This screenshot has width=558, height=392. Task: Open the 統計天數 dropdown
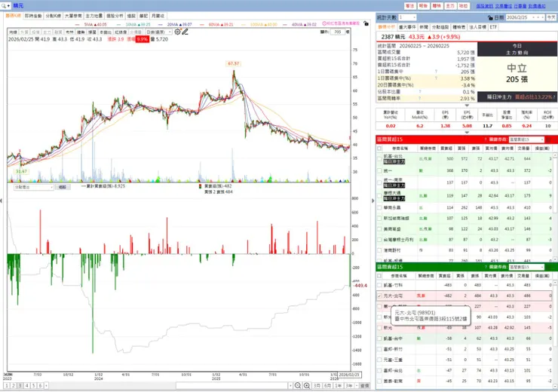click(407, 17)
